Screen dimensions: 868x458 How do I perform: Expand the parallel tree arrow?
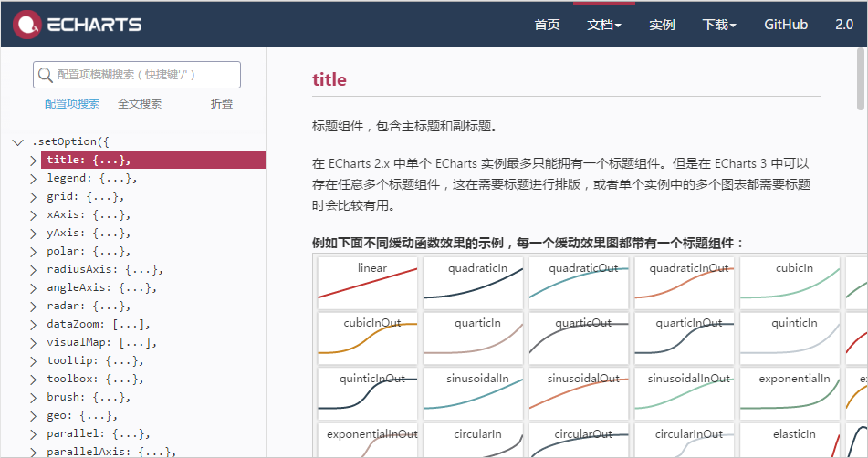click(x=33, y=434)
